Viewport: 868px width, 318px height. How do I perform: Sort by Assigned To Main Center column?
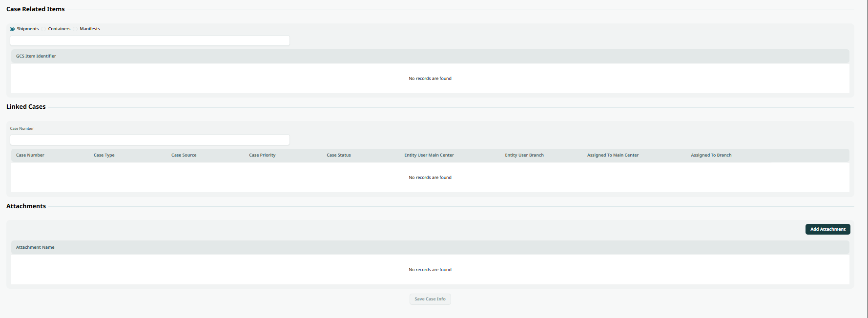pos(613,155)
